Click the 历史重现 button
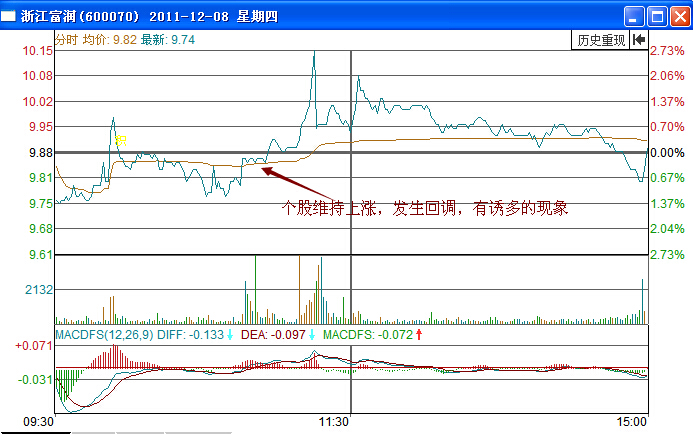Screen dimensions: 693x434 point(600,40)
